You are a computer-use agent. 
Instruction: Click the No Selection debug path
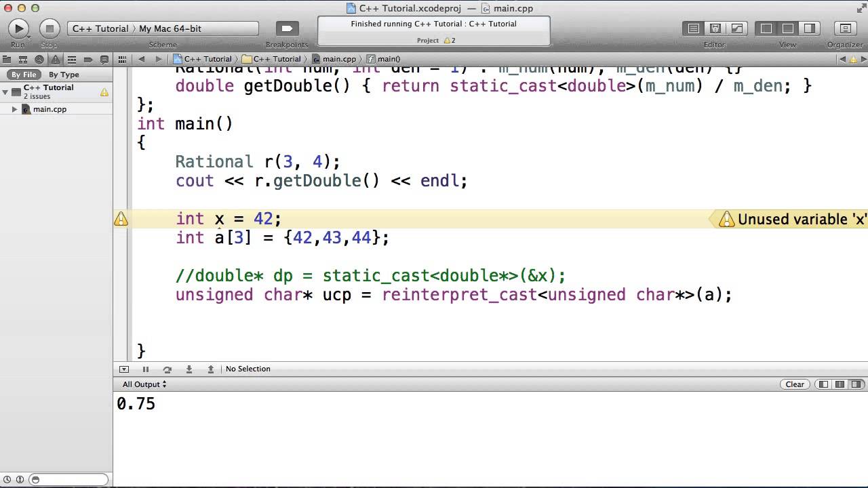[x=248, y=369]
